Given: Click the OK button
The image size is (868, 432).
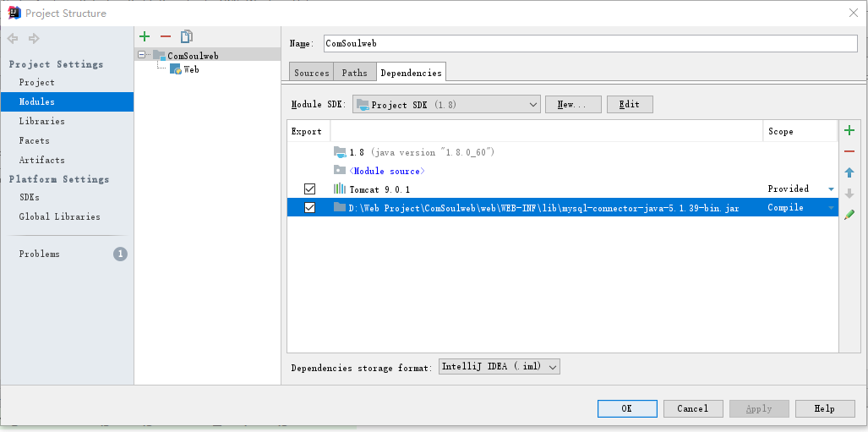Looking at the screenshot, I should point(627,408).
